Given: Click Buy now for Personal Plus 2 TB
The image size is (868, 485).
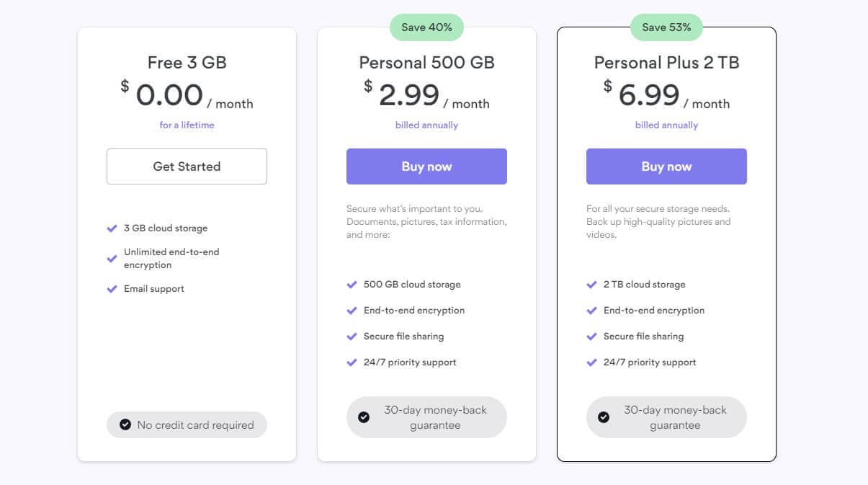Looking at the screenshot, I should pyautogui.click(x=666, y=166).
